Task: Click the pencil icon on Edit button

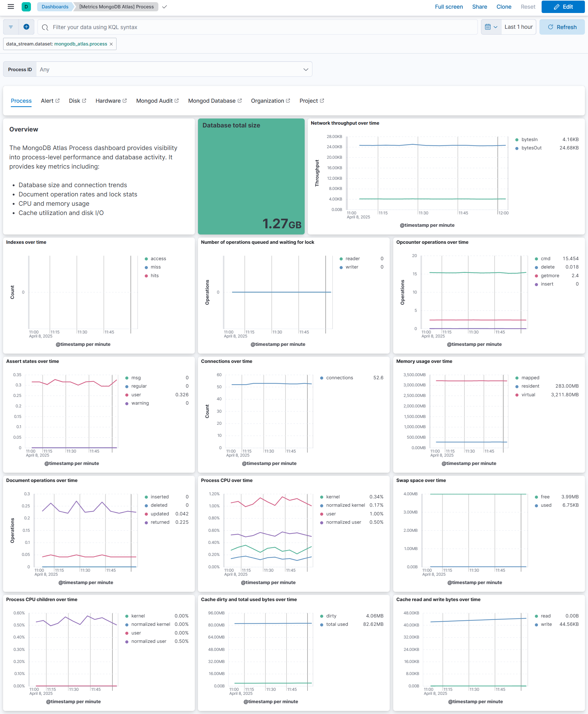Action: (556, 7)
